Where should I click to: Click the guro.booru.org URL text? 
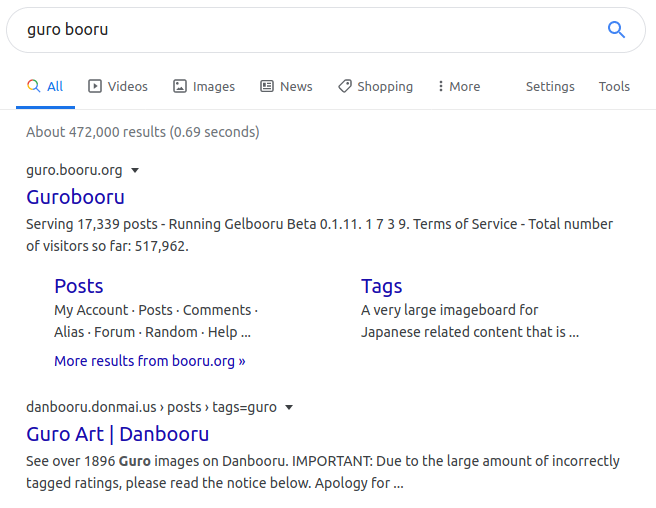[x=74, y=170]
